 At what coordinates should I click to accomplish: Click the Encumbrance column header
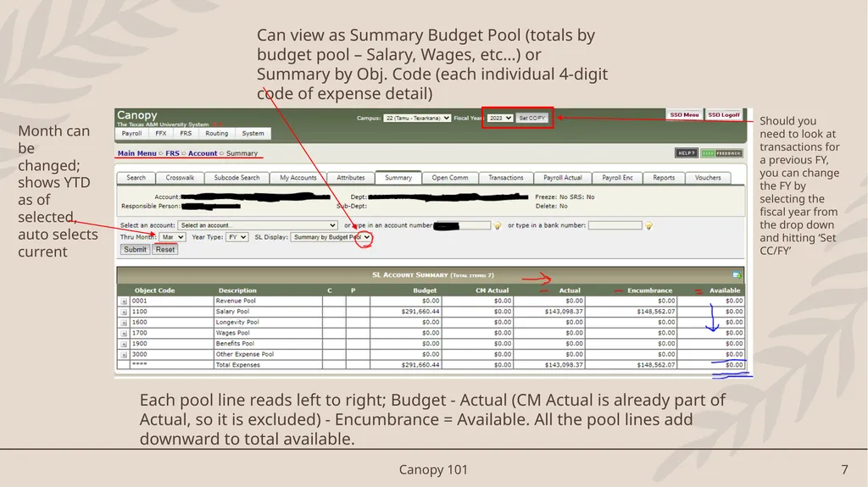point(650,291)
